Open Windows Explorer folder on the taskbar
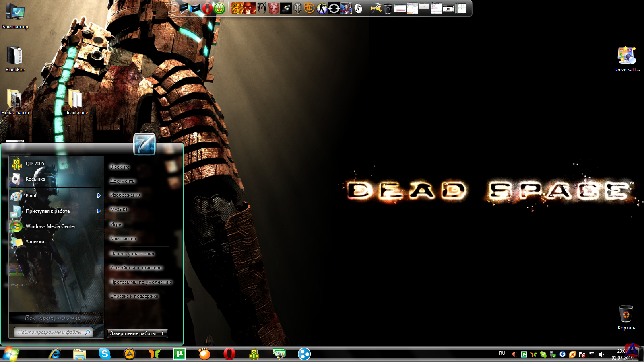 click(x=80, y=354)
